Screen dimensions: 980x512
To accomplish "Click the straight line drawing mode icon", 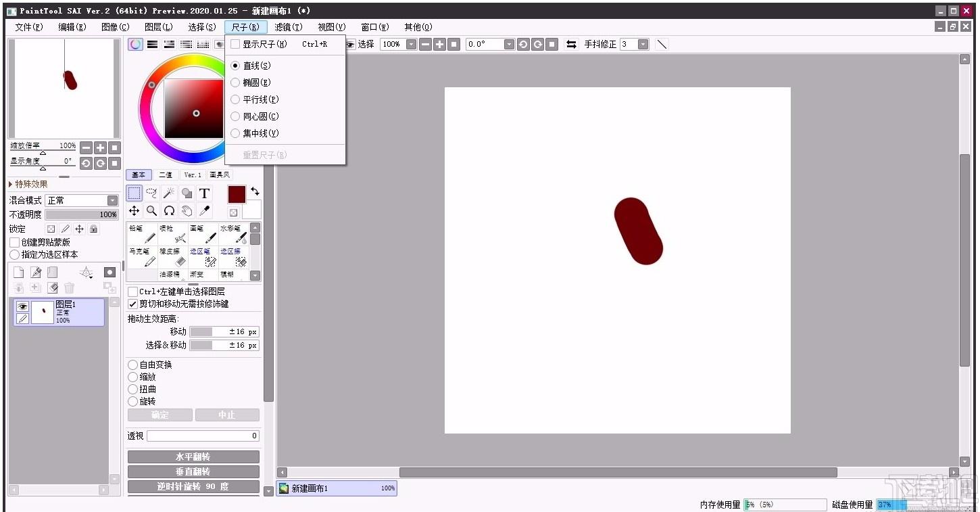I will click(662, 44).
